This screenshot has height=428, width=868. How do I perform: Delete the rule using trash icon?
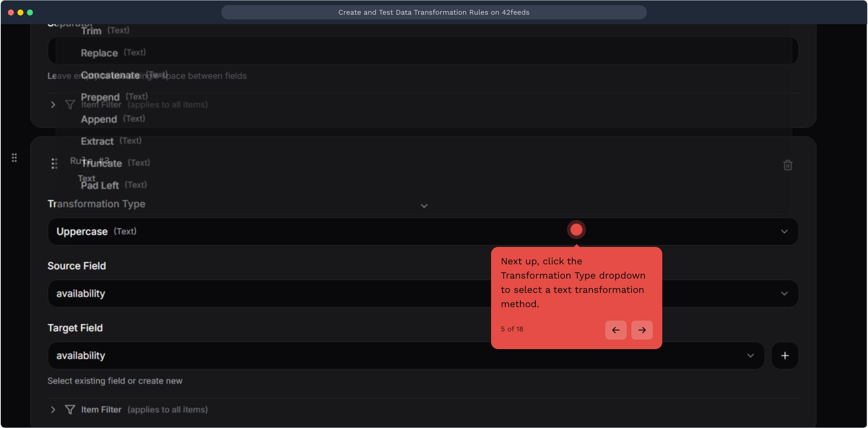(x=788, y=165)
